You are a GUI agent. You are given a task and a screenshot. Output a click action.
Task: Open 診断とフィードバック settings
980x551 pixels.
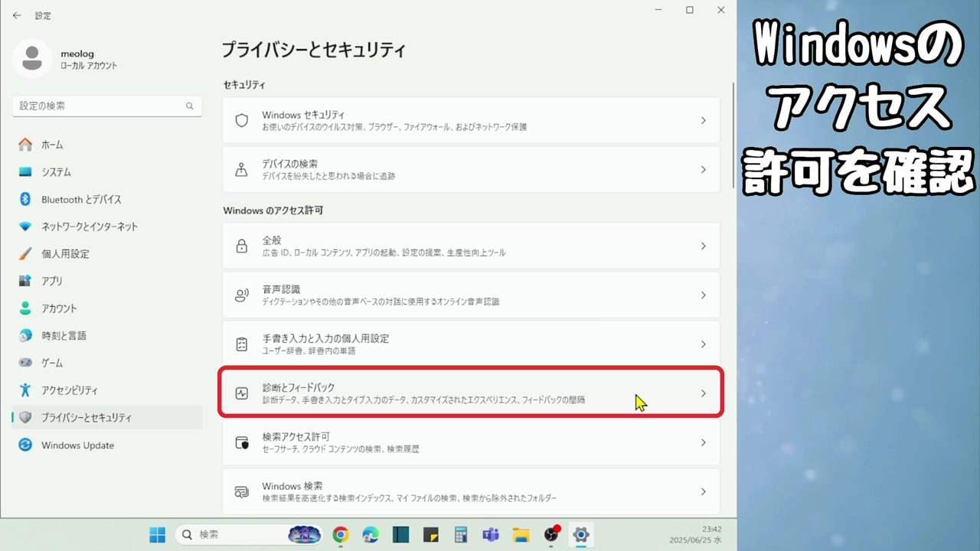pos(471,393)
